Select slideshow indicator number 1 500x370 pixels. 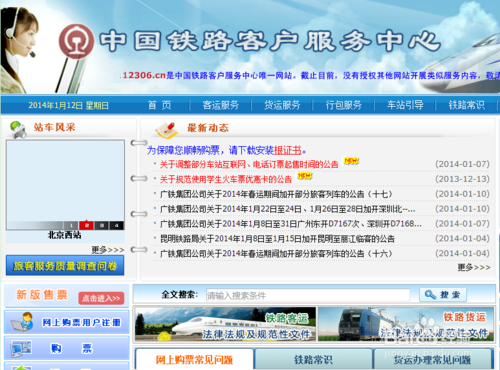click(71, 226)
